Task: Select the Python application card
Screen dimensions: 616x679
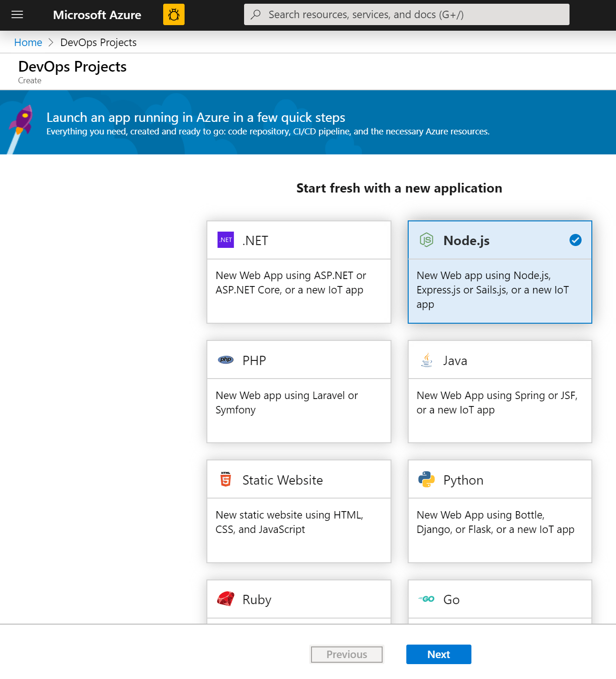Action: point(499,512)
